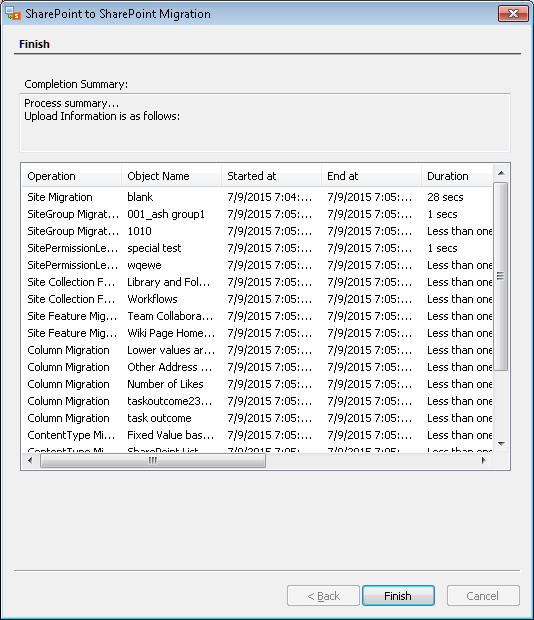Click the vertical scrollbar up arrow
This screenshot has height=620, width=534.
point(501,173)
